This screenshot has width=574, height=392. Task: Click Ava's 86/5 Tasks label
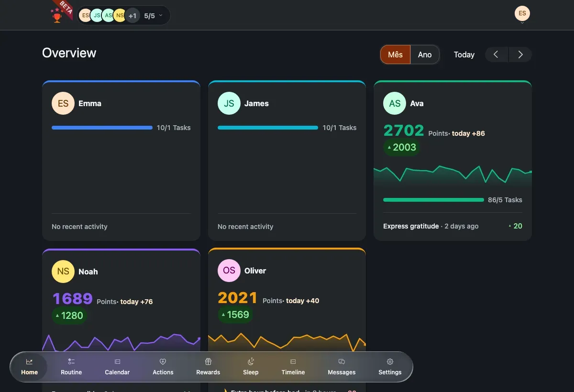click(505, 200)
